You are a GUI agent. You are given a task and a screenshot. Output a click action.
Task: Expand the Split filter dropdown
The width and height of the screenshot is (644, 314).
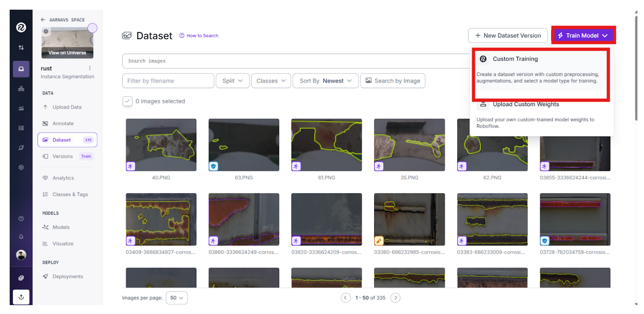click(232, 81)
